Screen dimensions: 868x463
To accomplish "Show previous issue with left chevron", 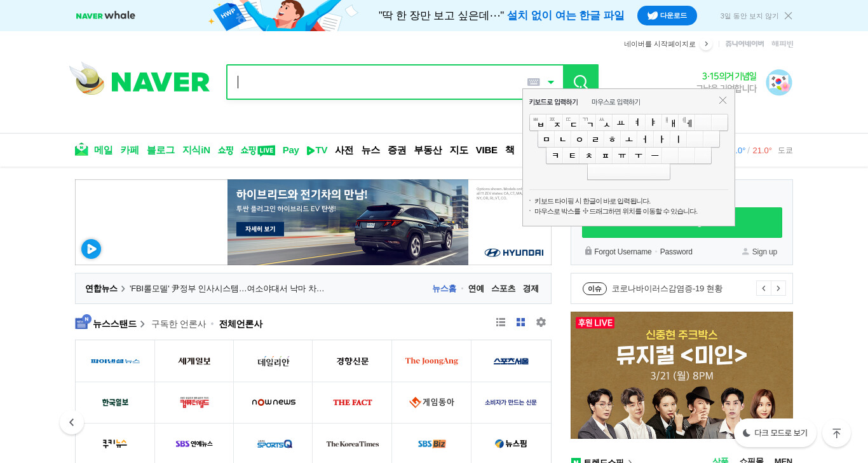I will tap(764, 288).
